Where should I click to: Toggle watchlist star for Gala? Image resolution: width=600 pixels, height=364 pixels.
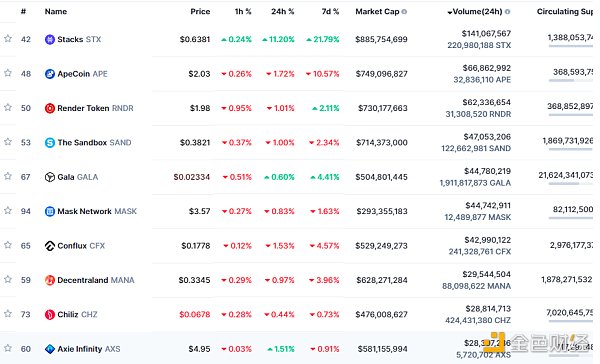tap(8, 176)
